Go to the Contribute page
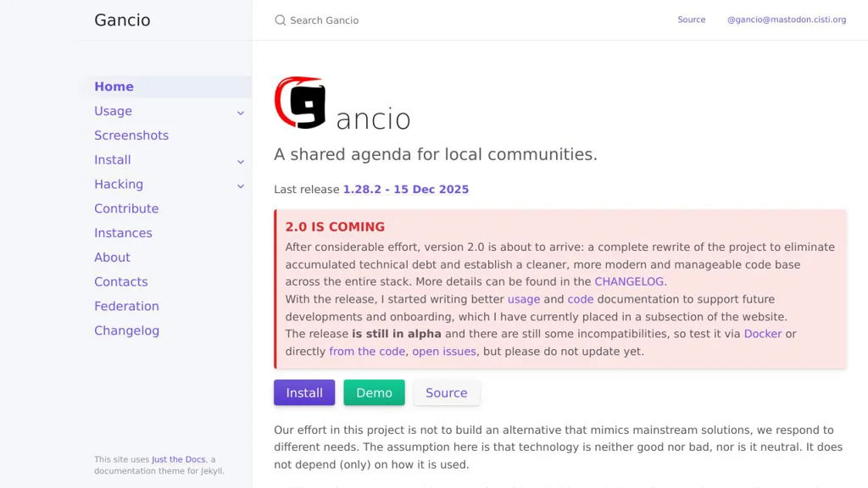868x488 pixels. tap(126, 208)
